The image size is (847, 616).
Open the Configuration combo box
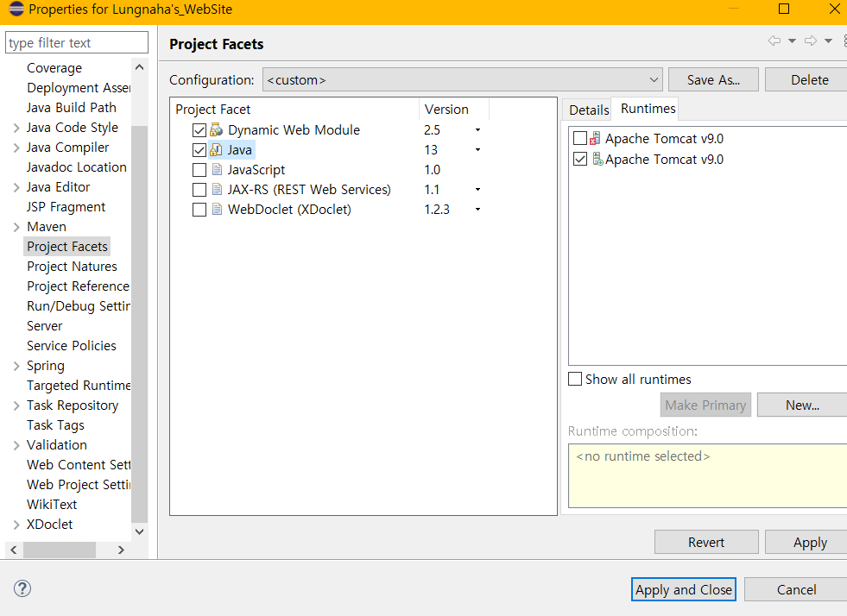(463, 80)
